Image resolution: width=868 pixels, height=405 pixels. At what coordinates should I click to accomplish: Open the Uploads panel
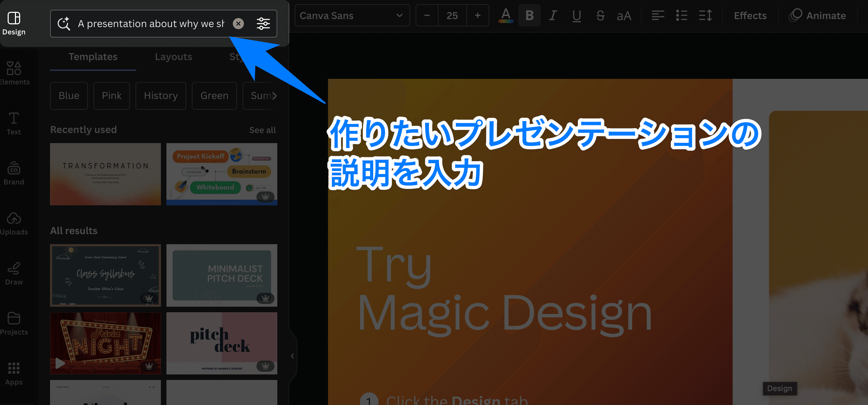[x=14, y=223]
